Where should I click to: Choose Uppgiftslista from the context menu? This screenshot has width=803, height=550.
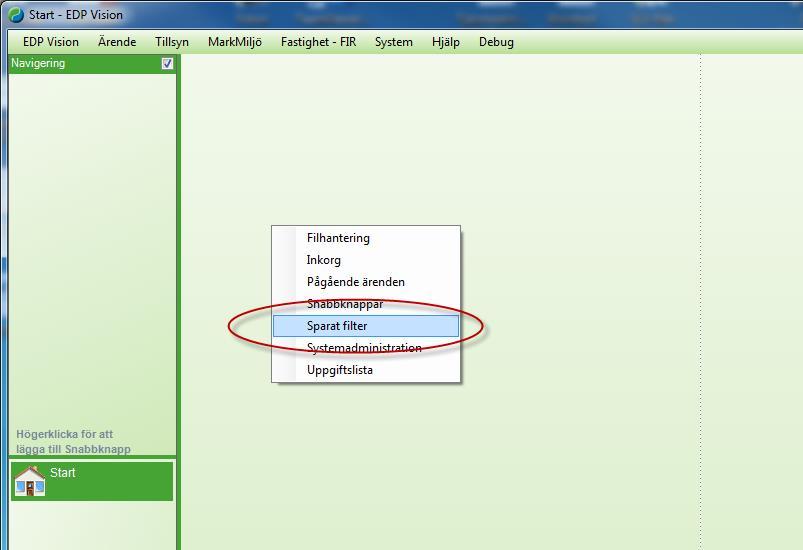coord(366,370)
